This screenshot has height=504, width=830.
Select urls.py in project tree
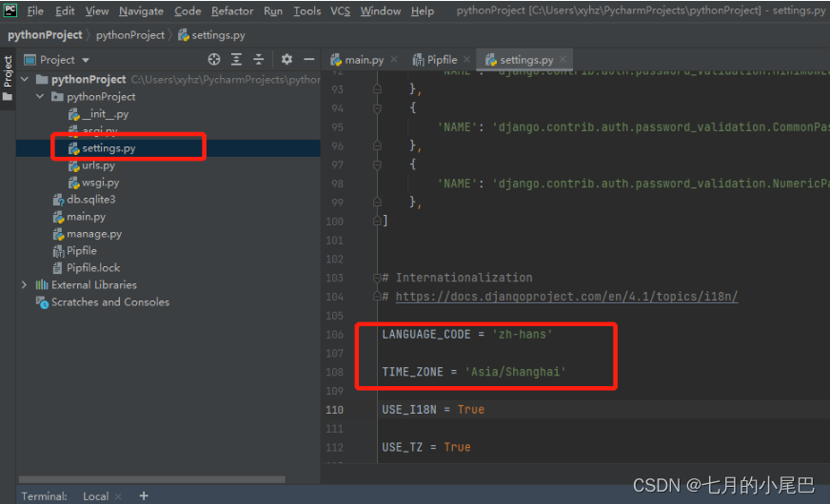[92, 165]
